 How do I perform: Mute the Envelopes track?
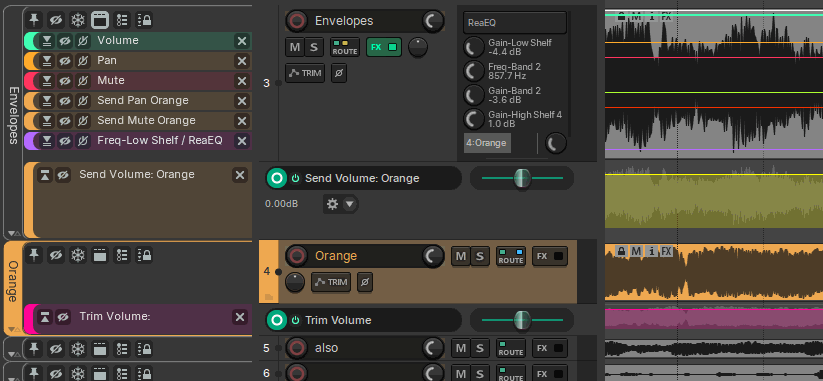[x=295, y=47]
